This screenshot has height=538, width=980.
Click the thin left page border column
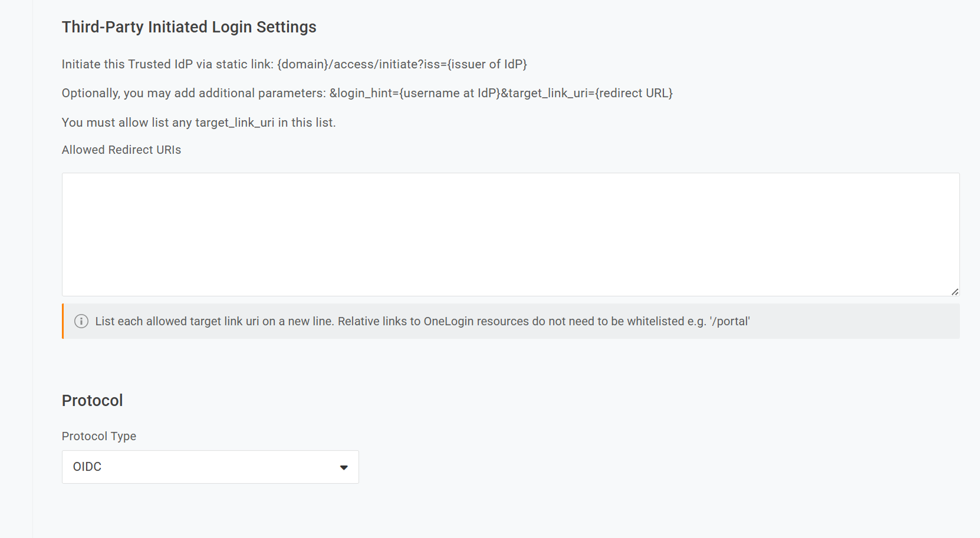click(34, 269)
